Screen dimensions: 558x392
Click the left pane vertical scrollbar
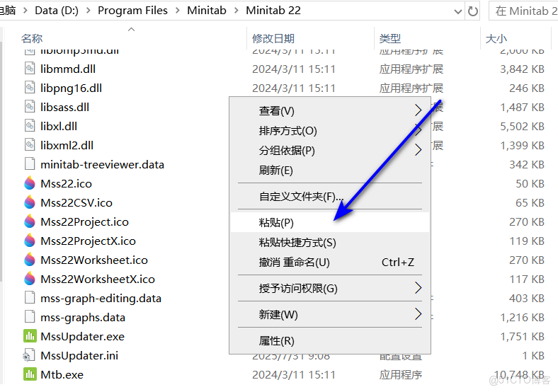pyautogui.click(x=1, y=160)
